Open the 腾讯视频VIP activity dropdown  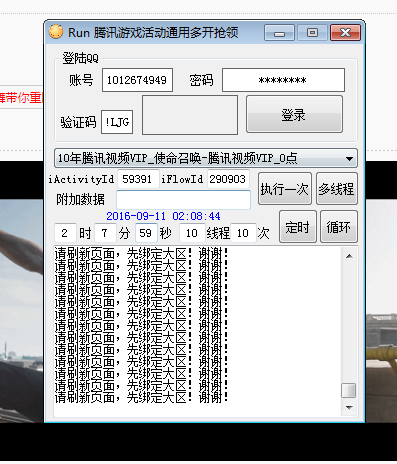point(206,158)
